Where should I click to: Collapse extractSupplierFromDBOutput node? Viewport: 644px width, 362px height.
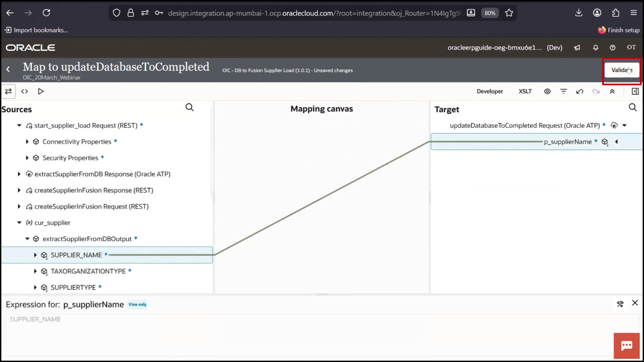point(27,239)
